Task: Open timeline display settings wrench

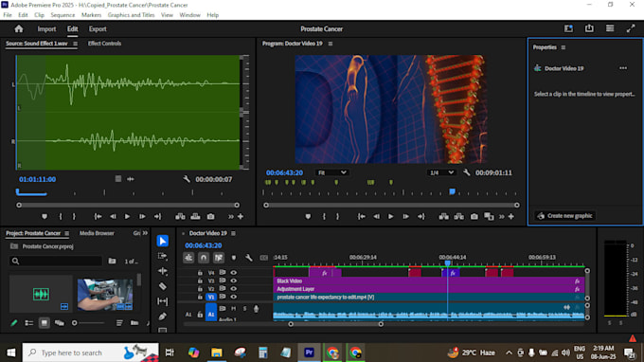Action: [249, 258]
